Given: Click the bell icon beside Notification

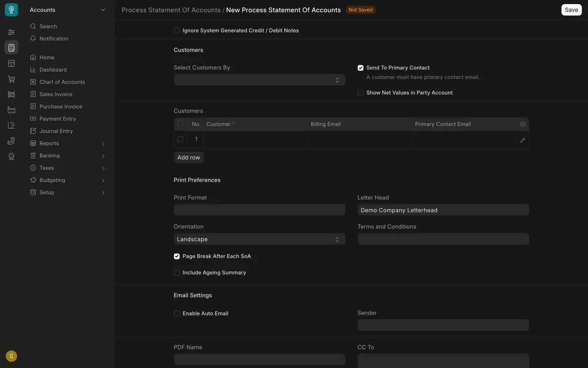Looking at the screenshot, I should pos(33,39).
